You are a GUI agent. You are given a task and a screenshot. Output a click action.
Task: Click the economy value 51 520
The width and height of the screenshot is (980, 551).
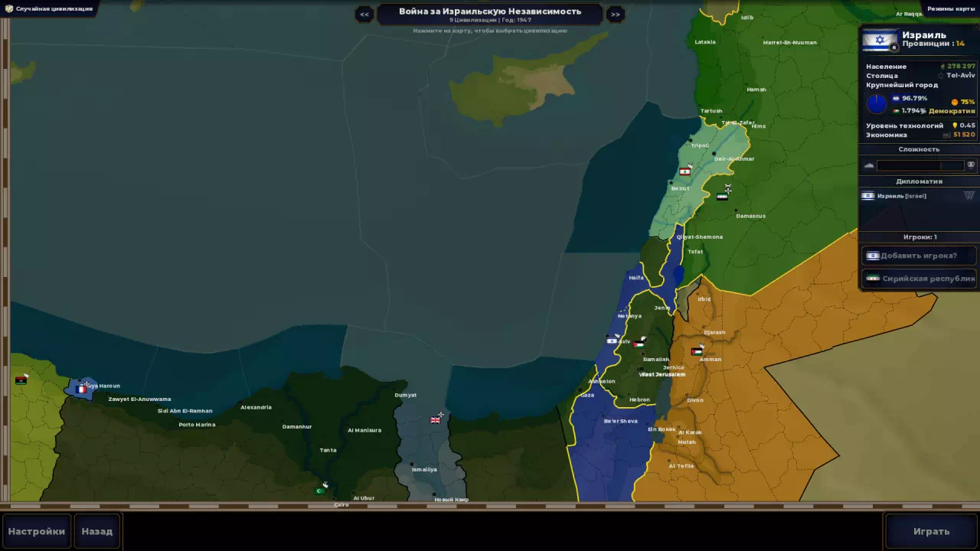point(964,135)
